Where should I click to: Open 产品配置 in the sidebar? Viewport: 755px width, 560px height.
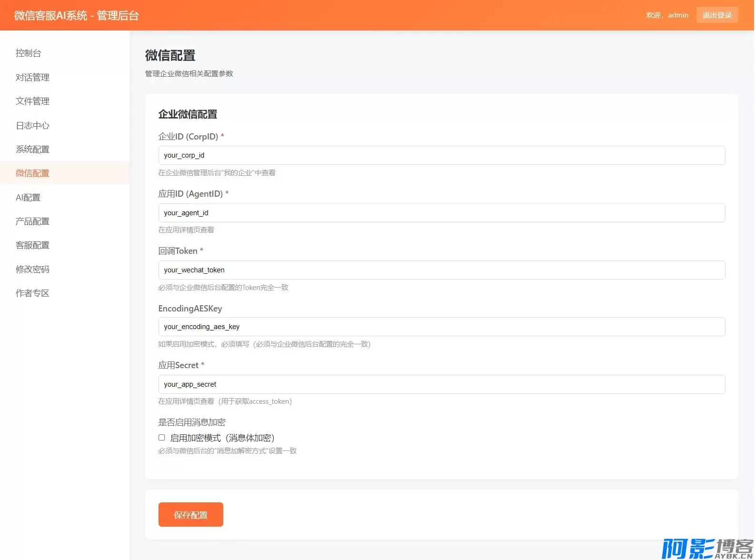point(32,221)
